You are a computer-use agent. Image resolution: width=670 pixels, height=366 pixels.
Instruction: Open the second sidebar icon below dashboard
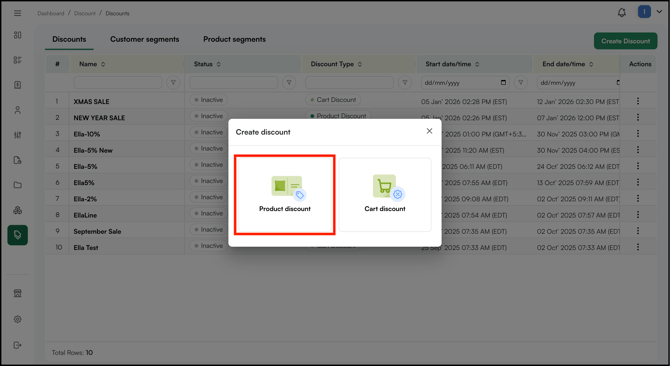(x=18, y=60)
